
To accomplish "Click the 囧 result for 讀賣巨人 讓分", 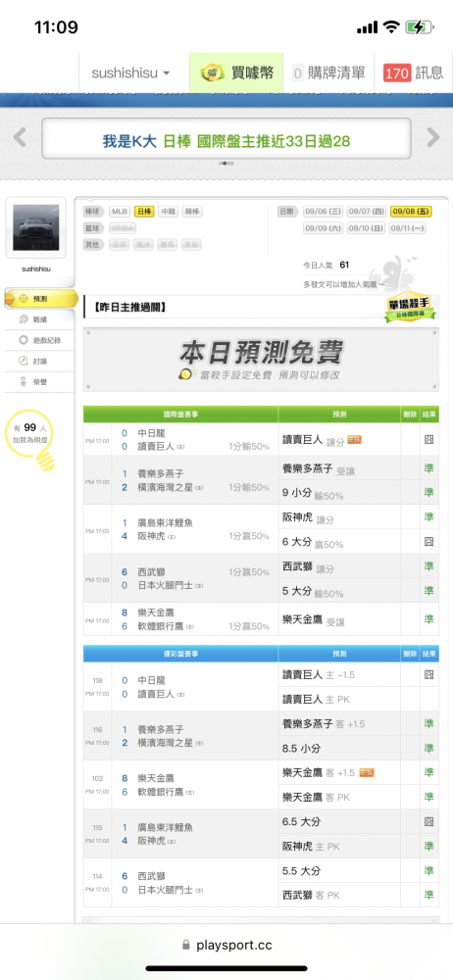I will [x=428, y=439].
